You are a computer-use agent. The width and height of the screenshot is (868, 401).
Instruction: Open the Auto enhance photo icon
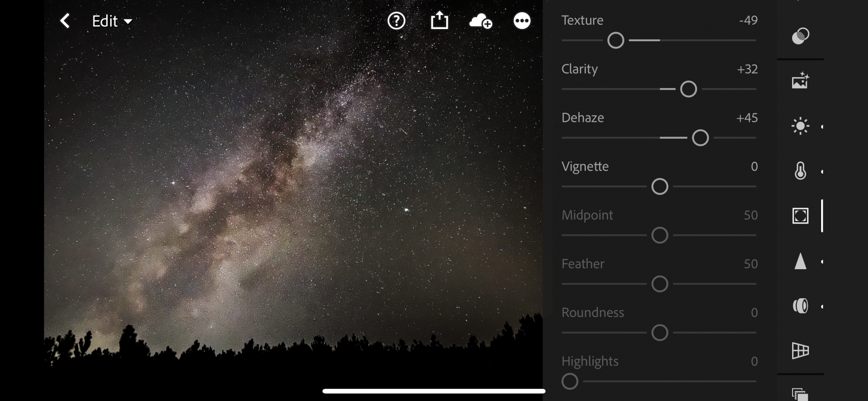[x=800, y=81]
